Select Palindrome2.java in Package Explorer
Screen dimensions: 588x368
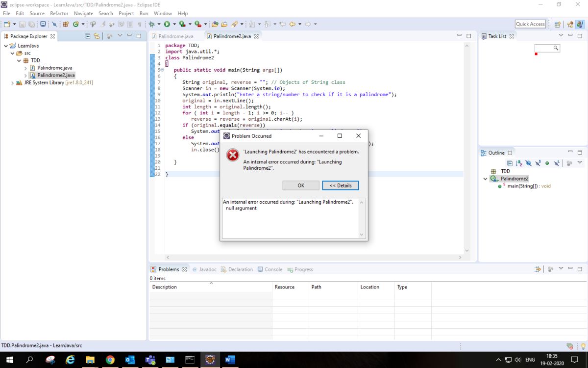click(x=56, y=75)
